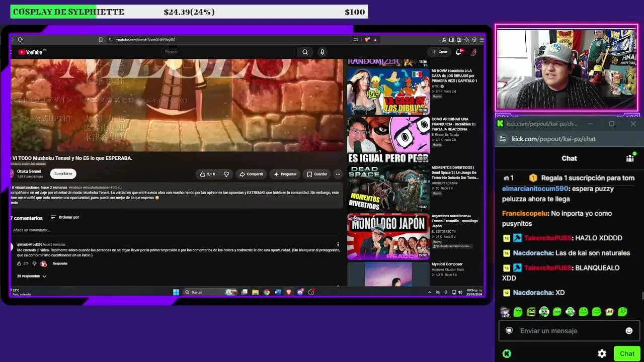The height and width of the screenshot is (362, 644).
Task: Like the video with 5,1 K likes
Action: 207,174
